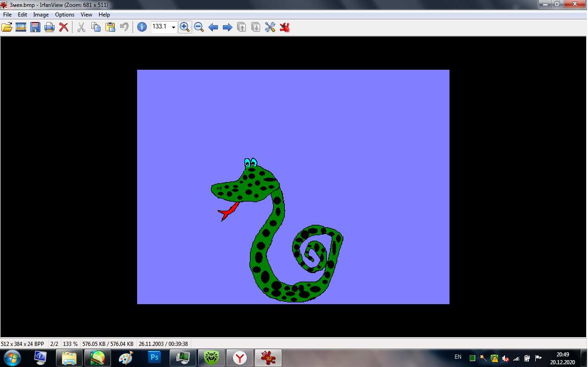The image size is (588, 367).
Task: Click the 133.1 zoom value field
Action: pyautogui.click(x=160, y=27)
